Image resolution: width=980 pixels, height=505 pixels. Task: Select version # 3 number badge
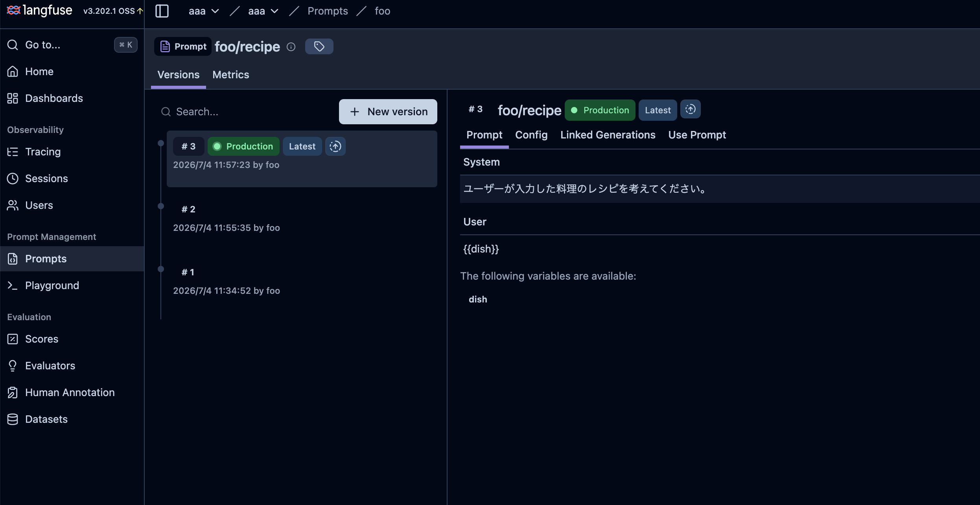click(x=188, y=146)
